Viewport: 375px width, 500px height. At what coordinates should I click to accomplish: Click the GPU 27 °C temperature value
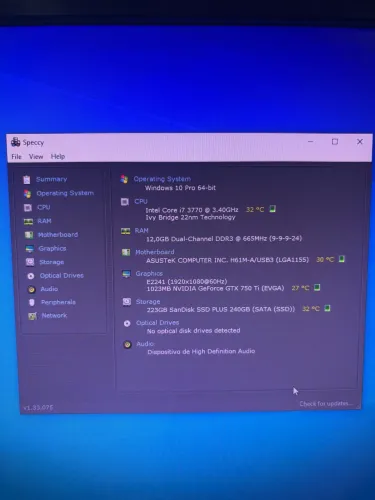pyautogui.click(x=301, y=288)
